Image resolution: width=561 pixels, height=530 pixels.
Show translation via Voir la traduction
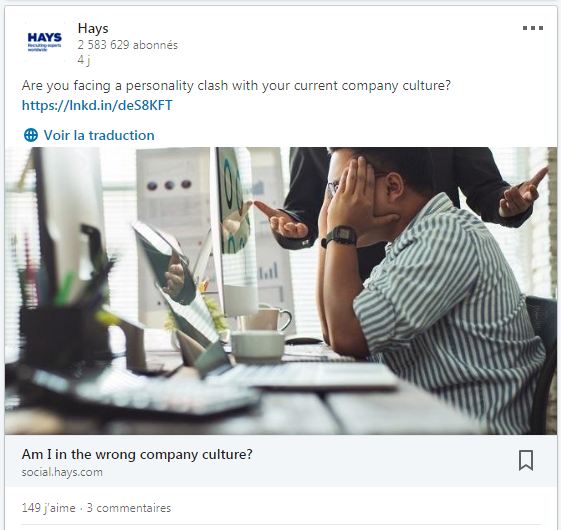[x=99, y=135]
